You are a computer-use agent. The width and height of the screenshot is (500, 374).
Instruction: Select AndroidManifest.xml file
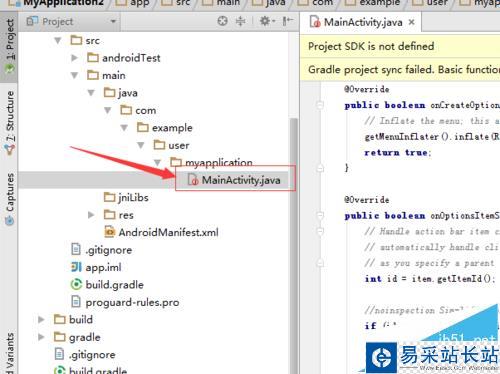click(168, 232)
